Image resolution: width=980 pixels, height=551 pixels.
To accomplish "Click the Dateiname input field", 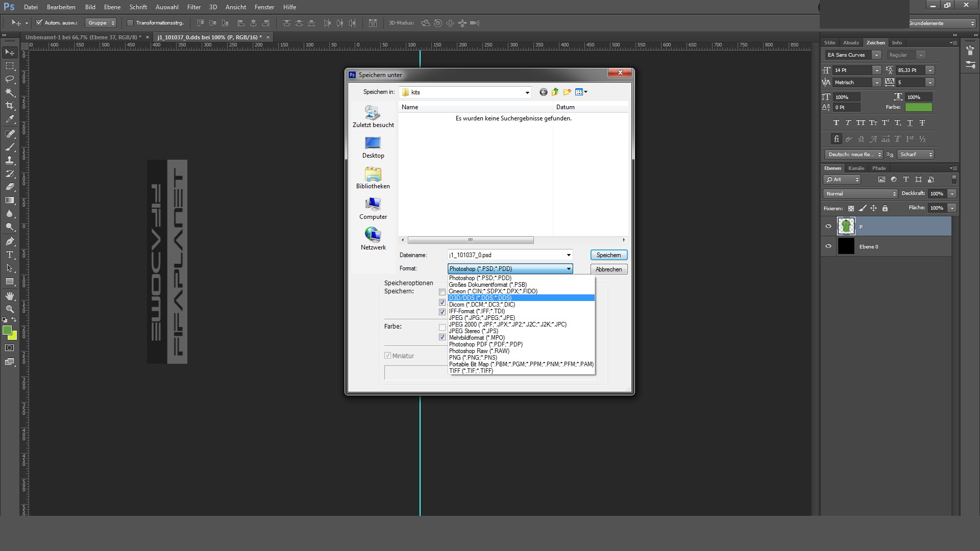I will click(506, 255).
